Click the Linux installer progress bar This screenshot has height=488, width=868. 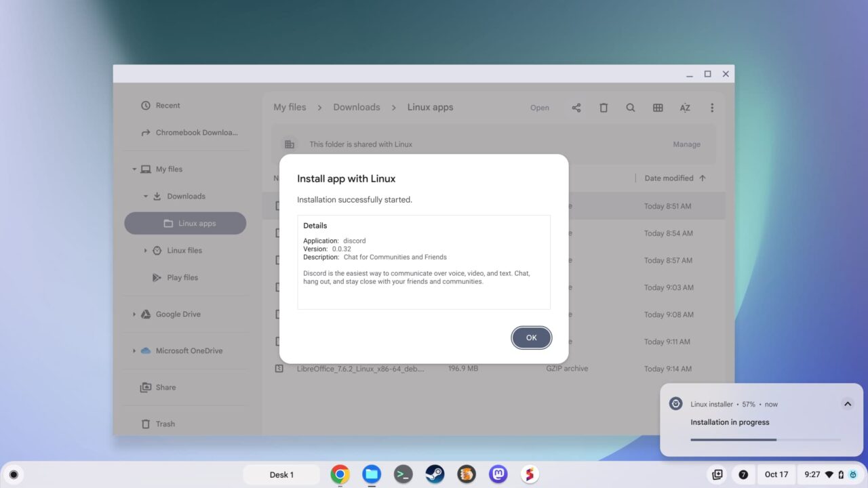[x=766, y=440]
